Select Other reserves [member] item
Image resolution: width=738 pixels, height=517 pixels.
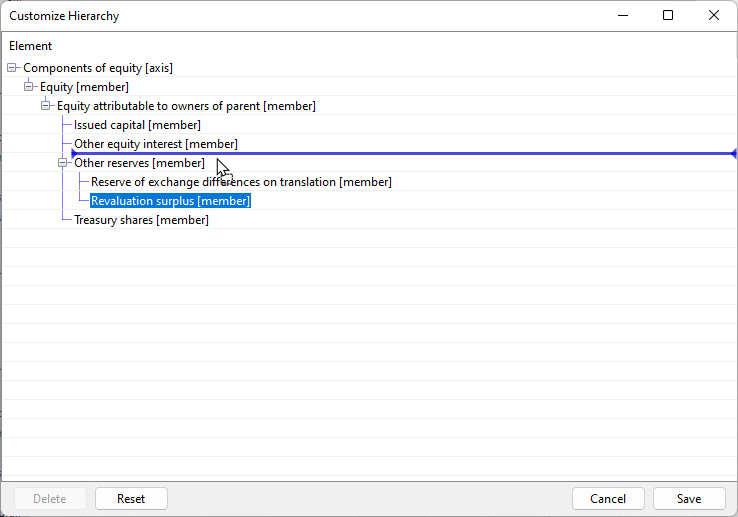[x=139, y=163]
